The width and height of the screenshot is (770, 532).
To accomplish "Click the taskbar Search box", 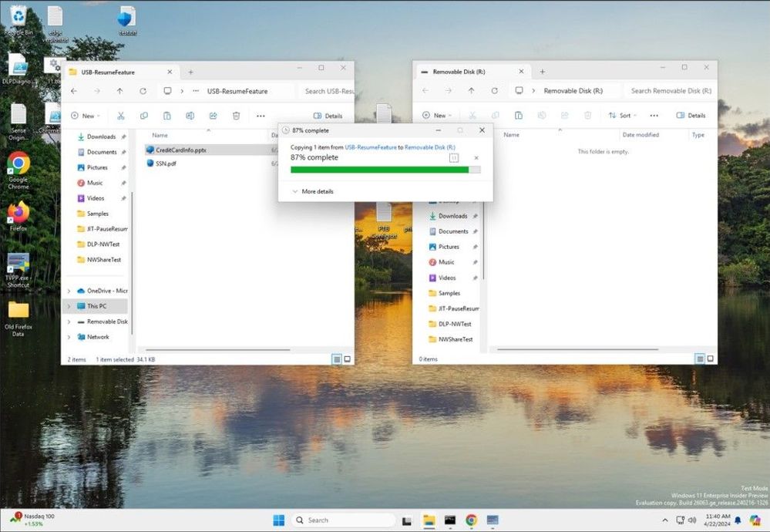I will pyautogui.click(x=343, y=520).
